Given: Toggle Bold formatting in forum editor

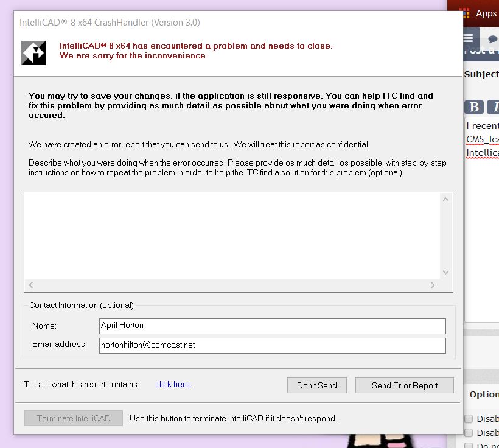Looking at the screenshot, I should (474, 107).
